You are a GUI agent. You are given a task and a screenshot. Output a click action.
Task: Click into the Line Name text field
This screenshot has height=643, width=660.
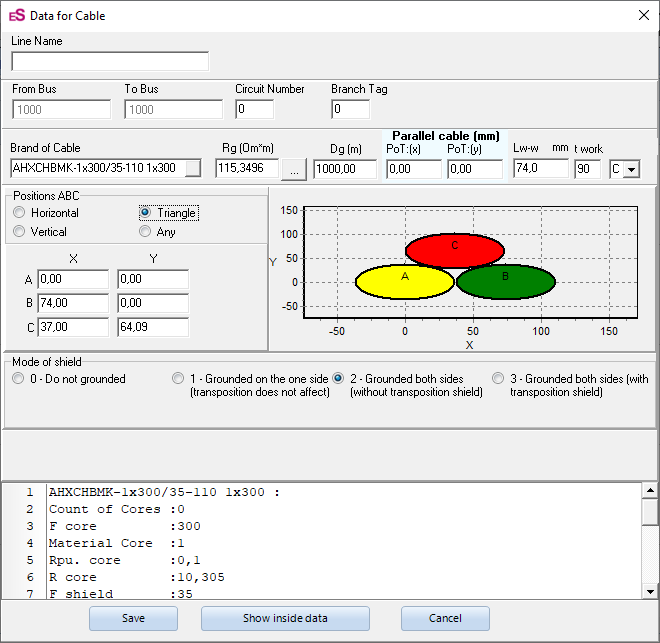(110, 61)
